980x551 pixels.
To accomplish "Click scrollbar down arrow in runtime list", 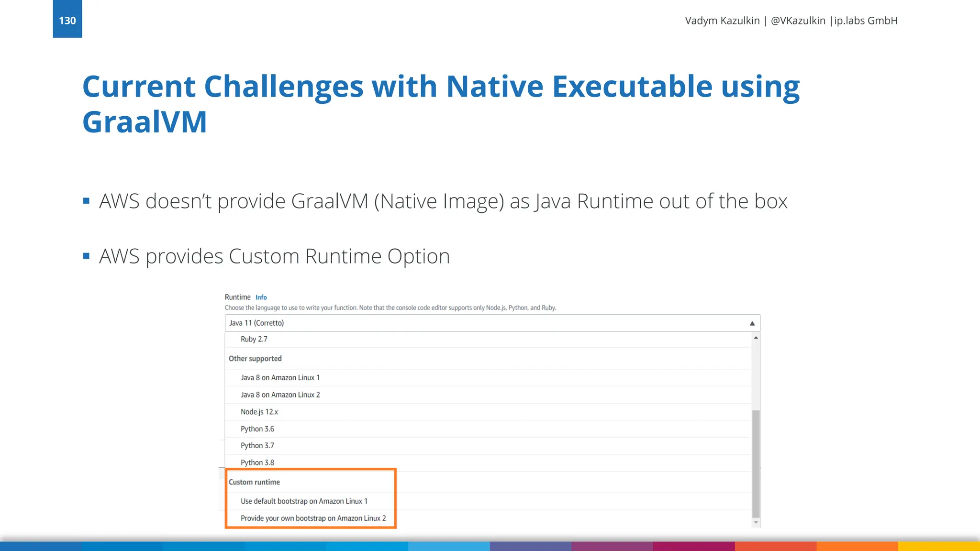I will pos(756,523).
